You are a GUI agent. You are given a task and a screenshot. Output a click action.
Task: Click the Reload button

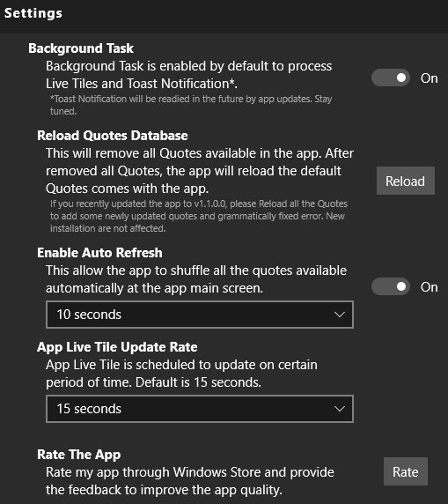[406, 181]
